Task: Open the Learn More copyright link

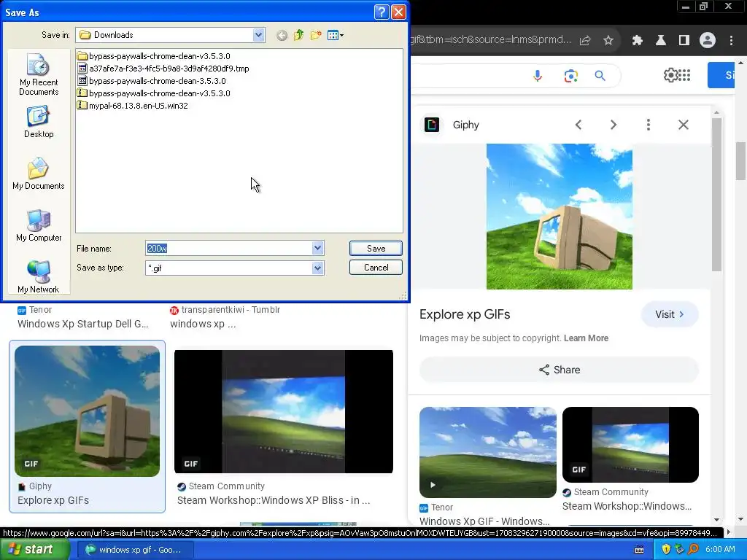Action: coord(586,338)
